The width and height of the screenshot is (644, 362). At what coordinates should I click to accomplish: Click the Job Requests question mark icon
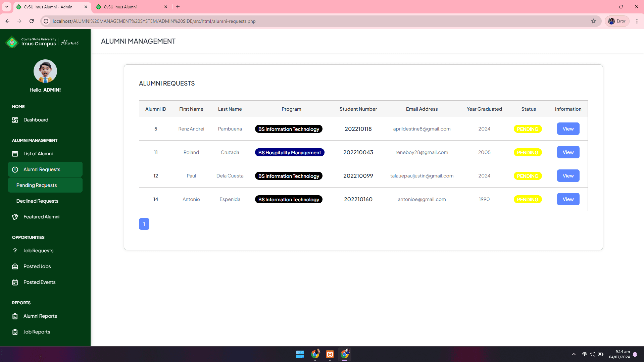click(x=15, y=251)
